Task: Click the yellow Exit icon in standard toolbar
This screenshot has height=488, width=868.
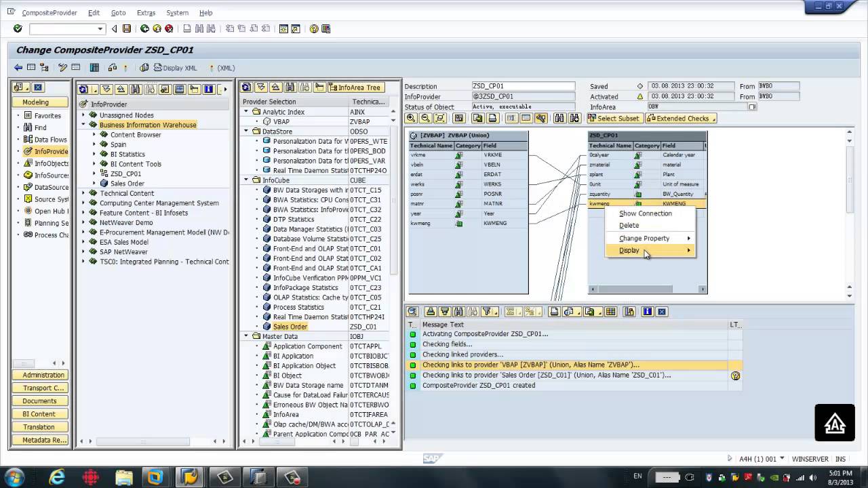Action: (157, 28)
